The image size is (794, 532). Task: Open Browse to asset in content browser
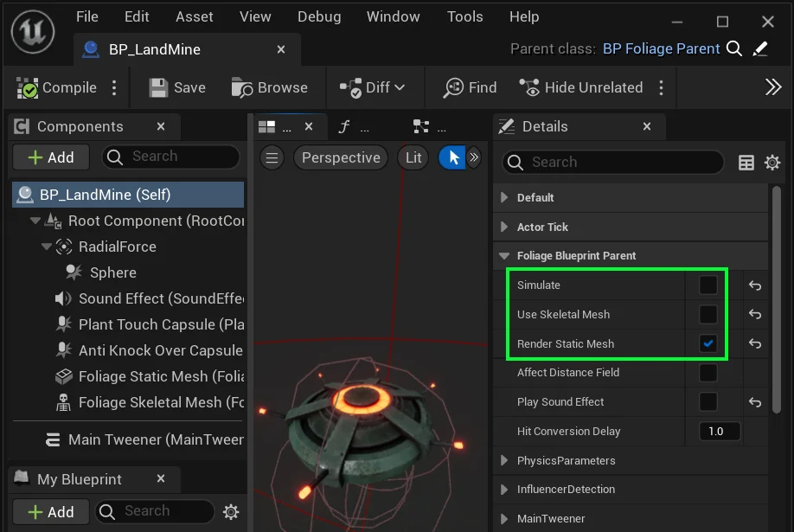(x=242, y=88)
